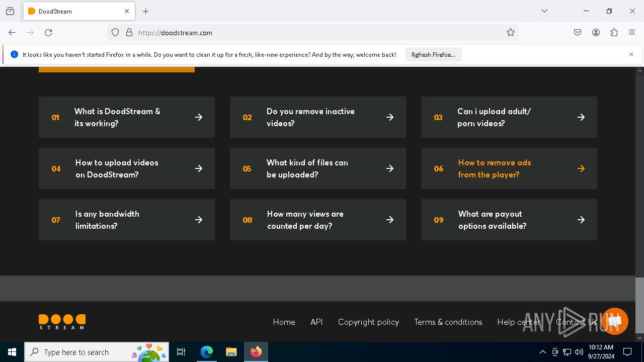Select the Firefox taskbar icon

[256, 352]
